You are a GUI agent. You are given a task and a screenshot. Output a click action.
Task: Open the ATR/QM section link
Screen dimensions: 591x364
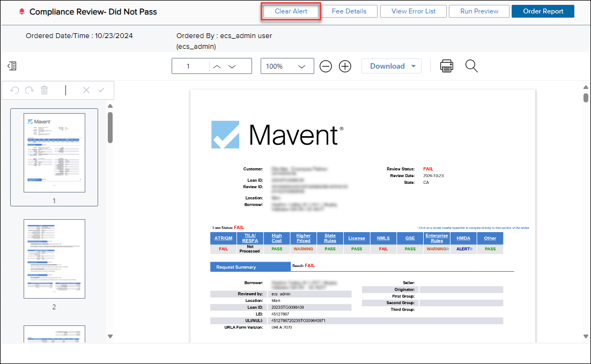click(224, 238)
